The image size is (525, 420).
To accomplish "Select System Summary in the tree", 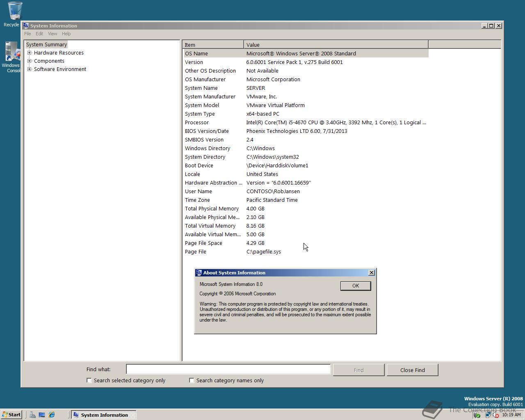I will 46,45.
